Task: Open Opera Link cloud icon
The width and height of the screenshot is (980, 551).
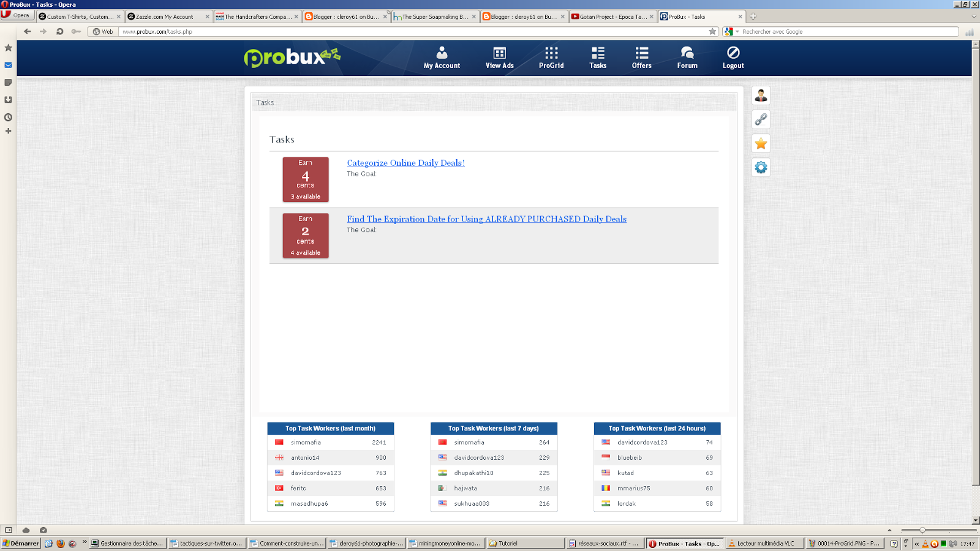Action: pyautogui.click(x=26, y=530)
